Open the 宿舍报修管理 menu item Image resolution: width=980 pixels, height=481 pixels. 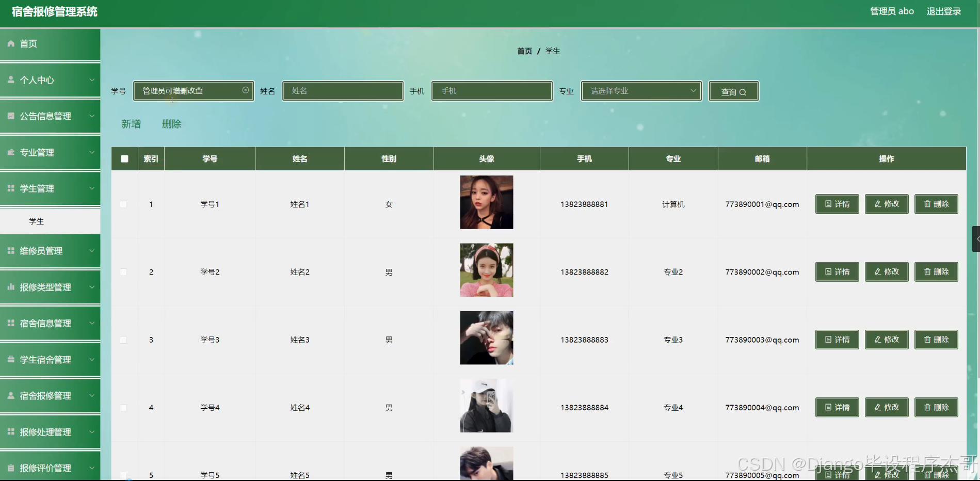(x=50, y=396)
